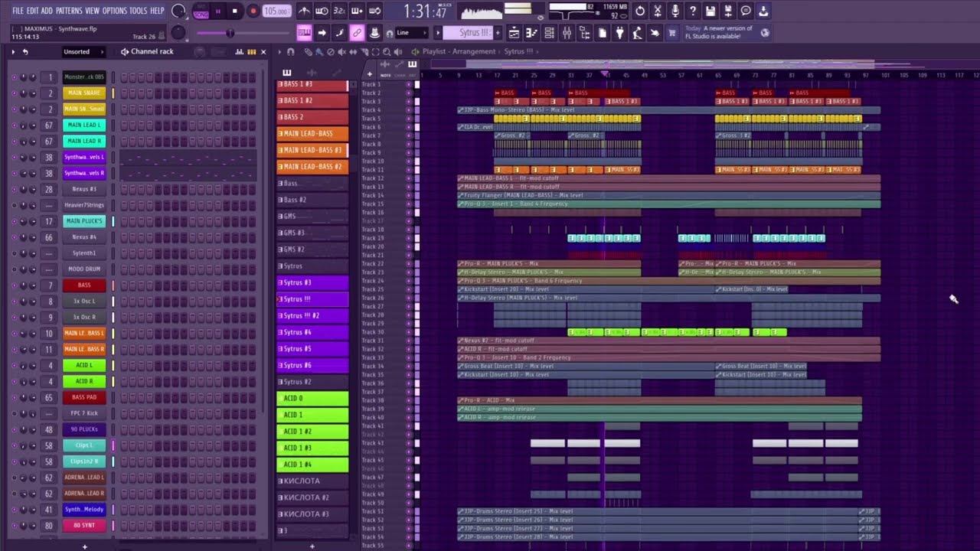Open the help question mark icon
The image size is (980, 551).
[x=693, y=11]
